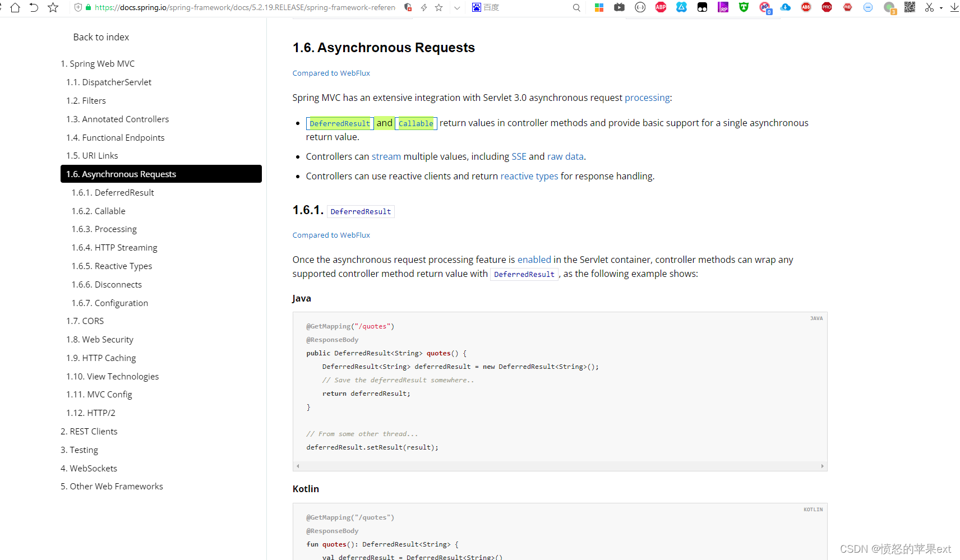The image size is (960, 560).
Task: Click the right scroll arrow of the Java code block
Action: [x=823, y=466]
